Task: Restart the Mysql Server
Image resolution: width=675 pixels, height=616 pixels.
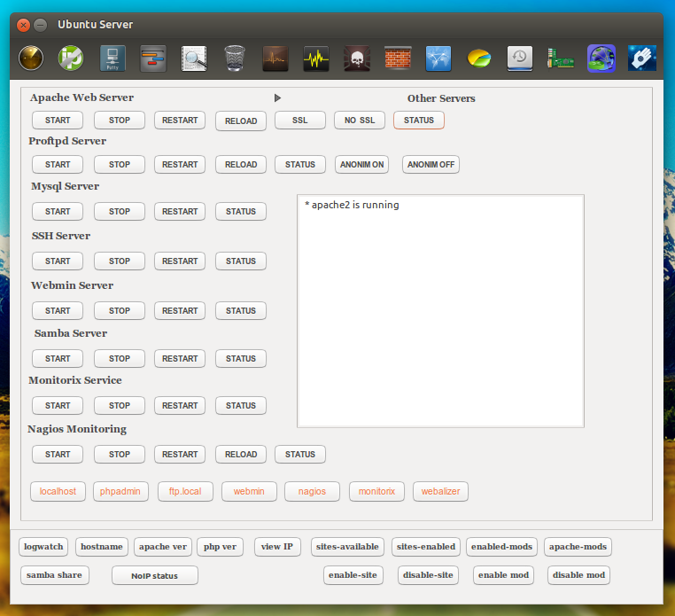Action: (180, 212)
